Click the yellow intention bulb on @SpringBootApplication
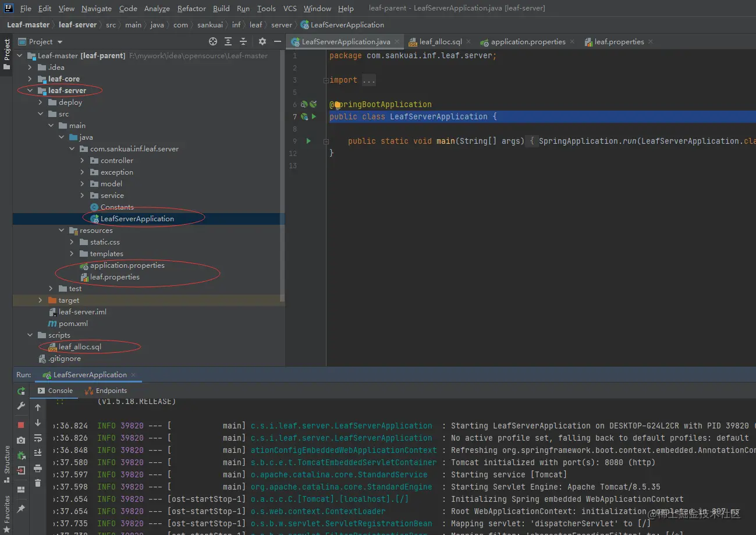This screenshot has height=535, width=756. pos(337,105)
